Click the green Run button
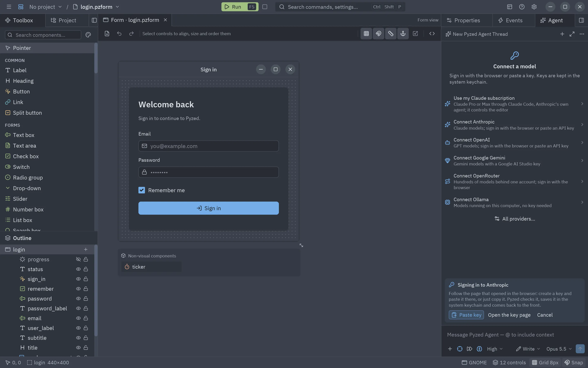Screen dimensions: 588x368 point(239,7)
